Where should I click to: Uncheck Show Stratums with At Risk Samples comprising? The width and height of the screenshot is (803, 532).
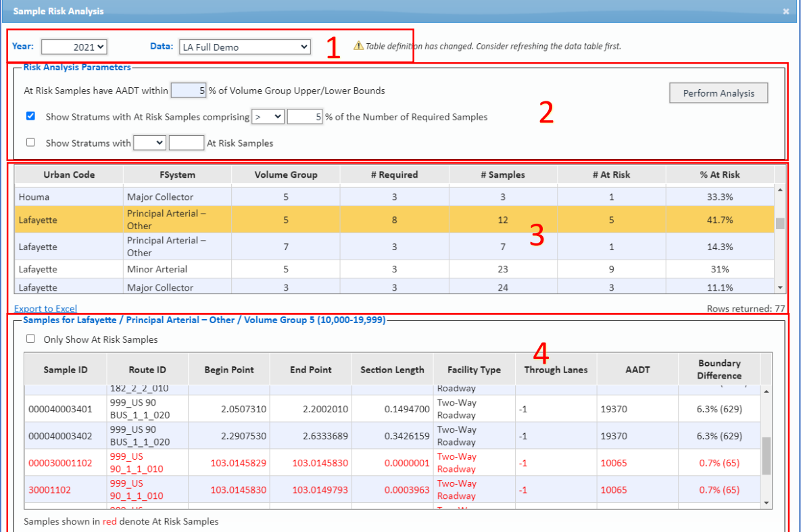(30, 116)
